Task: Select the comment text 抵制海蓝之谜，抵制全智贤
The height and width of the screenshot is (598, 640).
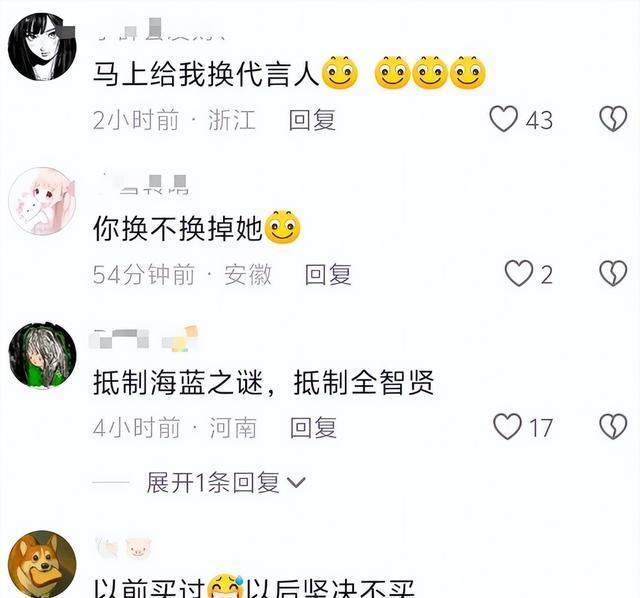Action: 264,382
